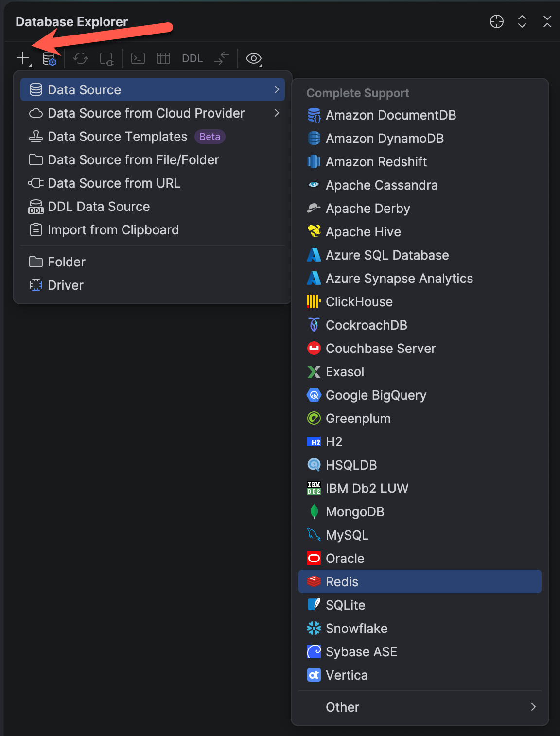560x736 pixels.
Task: Click the Beta badge on Templates
Action: (210, 137)
